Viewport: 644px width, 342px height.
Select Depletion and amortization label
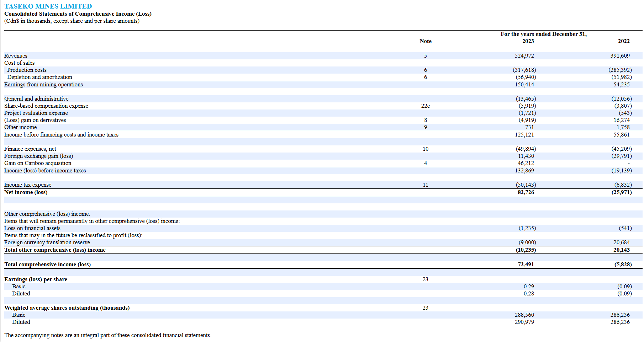pos(39,77)
